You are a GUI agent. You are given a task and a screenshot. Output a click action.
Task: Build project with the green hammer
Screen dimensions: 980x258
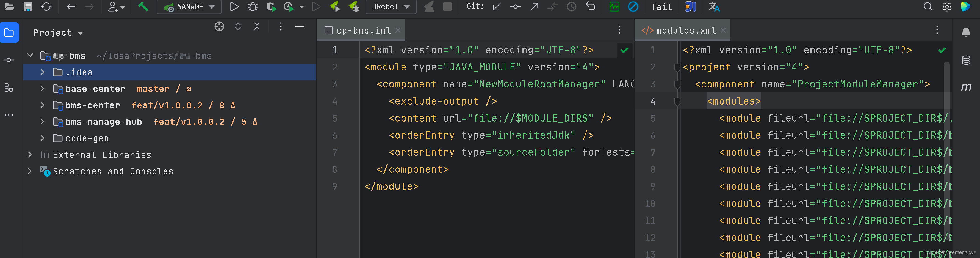[x=143, y=7]
